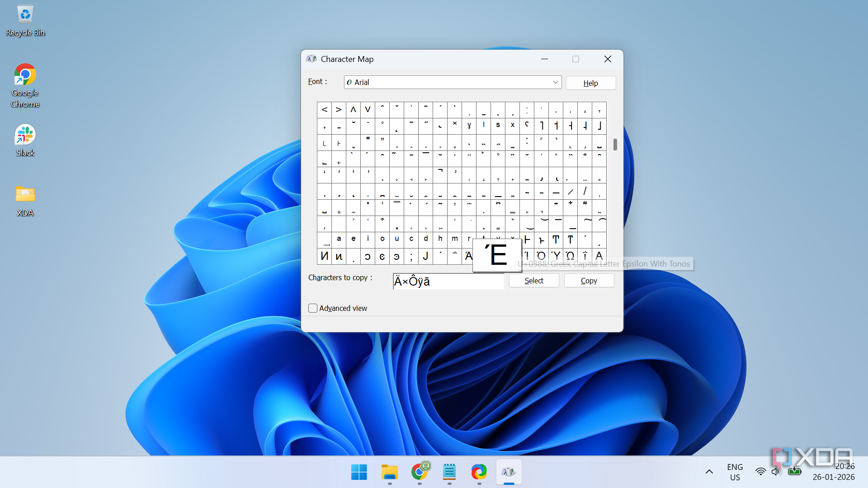868x488 pixels.
Task: Click inside the Characters to copy field
Action: click(x=448, y=281)
